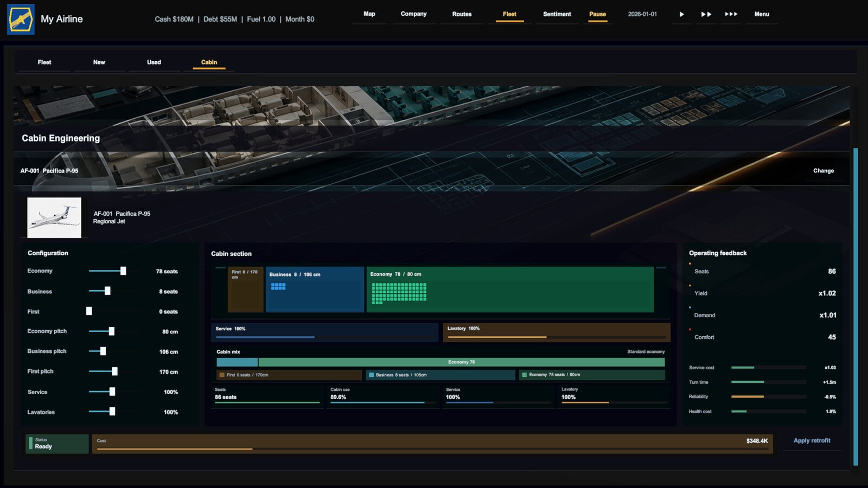Click the My Airline logo icon
Screen dimensions: 868x488
[21, 20]
